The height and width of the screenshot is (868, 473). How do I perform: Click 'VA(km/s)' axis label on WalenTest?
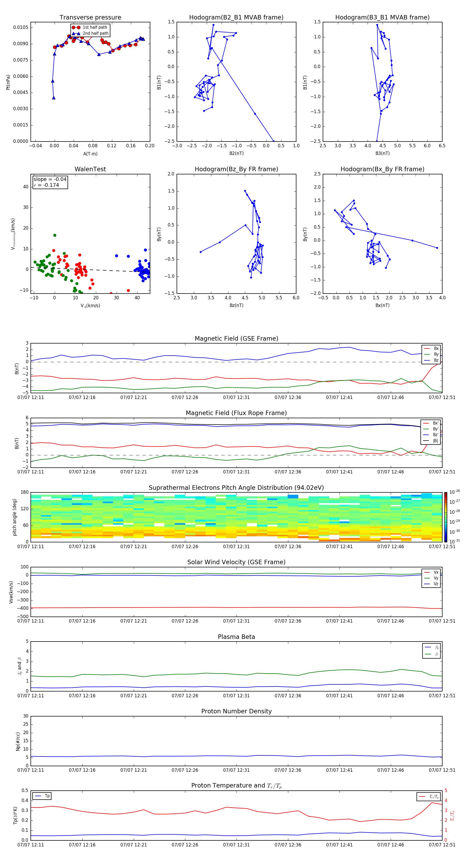pyautogui.click(x=90, y=306)
